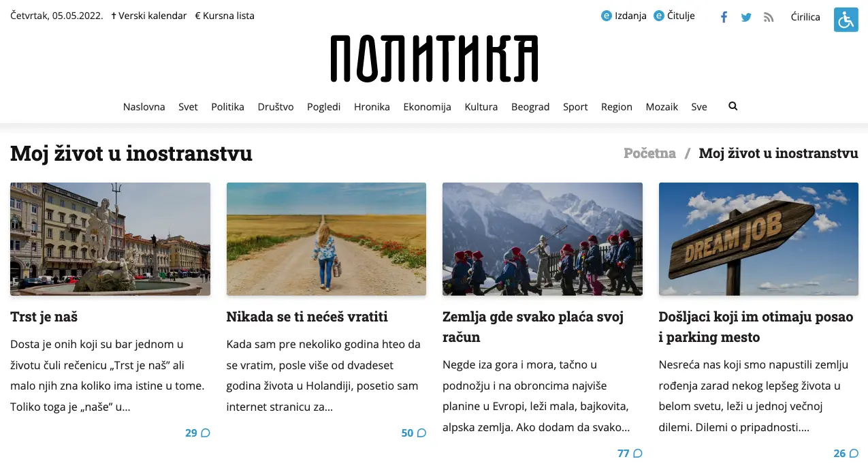Image resolution: width=868 pixels, height=470 pixels.
Task: Open the RSS feed icon
Action: coord(769,17)
